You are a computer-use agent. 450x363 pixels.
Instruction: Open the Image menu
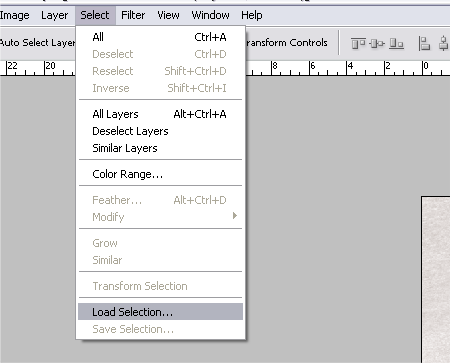pyautogui.click(x=15, y=15)
